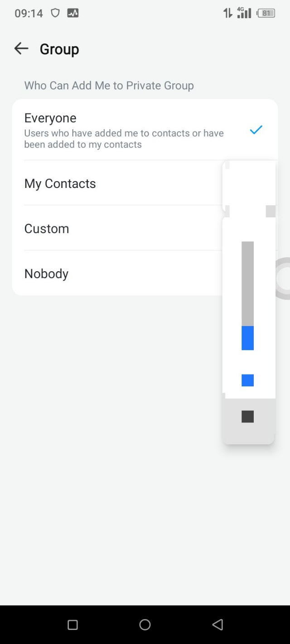
Task: Choose My Contacts for group adds
Action: pyautogui.click(x=60, y=183)
